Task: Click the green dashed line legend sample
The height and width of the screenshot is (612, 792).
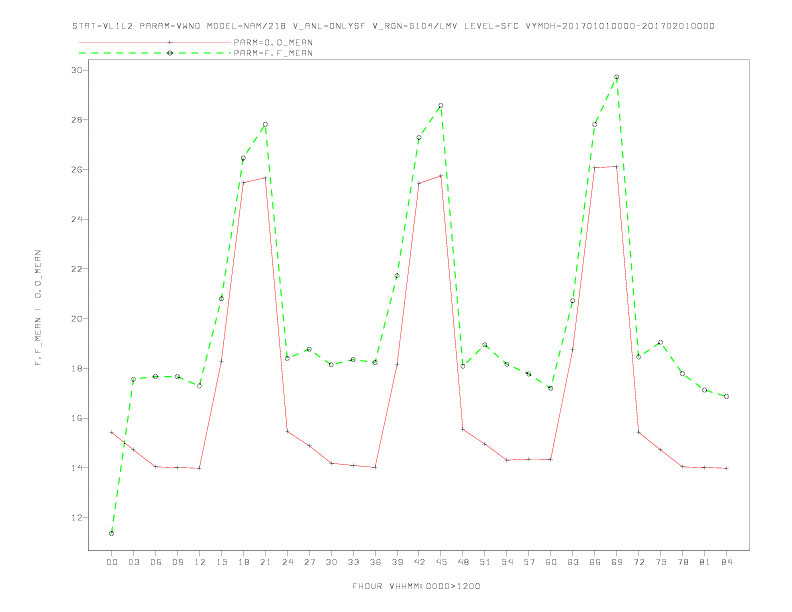Action: click(x=155, y=53)
